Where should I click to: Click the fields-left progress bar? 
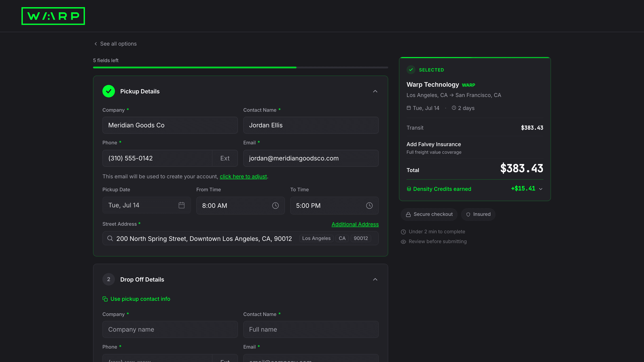pyautogui.click(x=240, y=67)
